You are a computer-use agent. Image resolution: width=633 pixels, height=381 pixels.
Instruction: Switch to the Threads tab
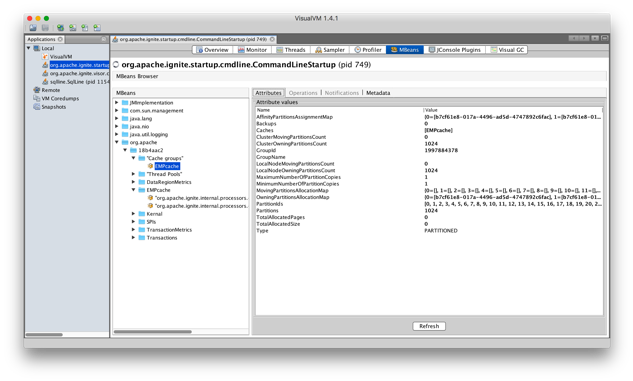(x=291, y=50)
